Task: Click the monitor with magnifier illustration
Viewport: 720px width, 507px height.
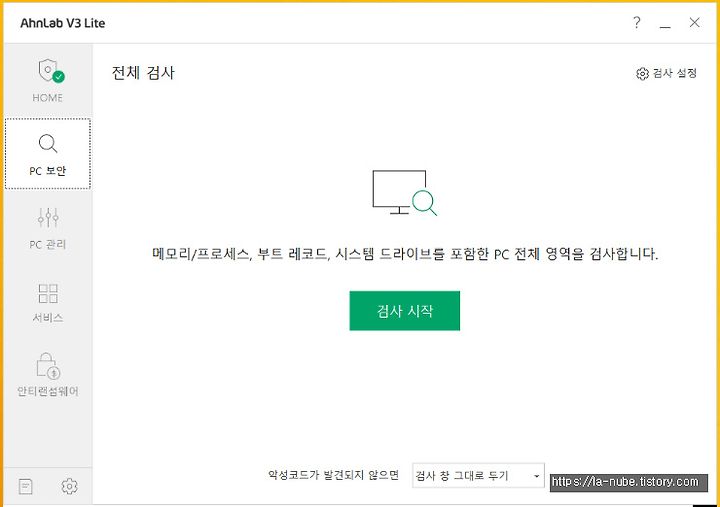Action: [x=405, y=192]
